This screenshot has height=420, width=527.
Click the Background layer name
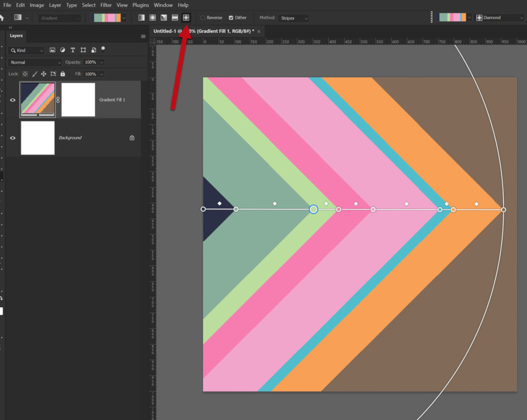tap(70, 138)
